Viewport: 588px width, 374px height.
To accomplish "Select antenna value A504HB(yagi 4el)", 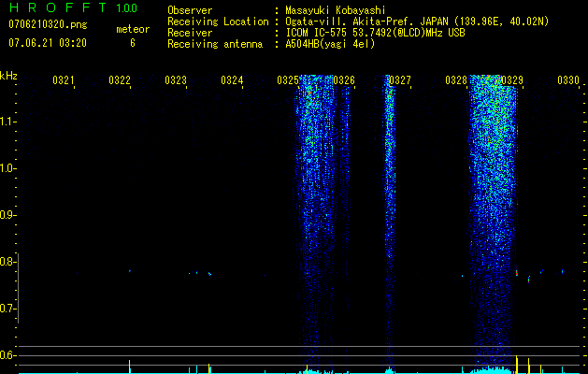I will 330,44.
